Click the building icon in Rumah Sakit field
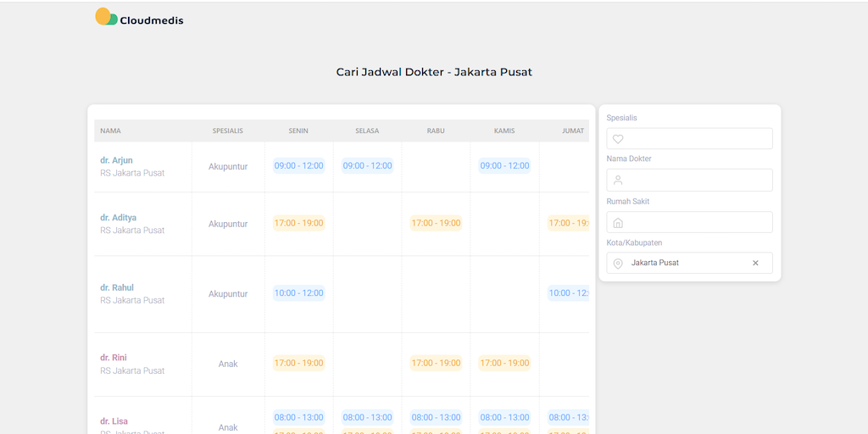868x434 pixels. click(618, 223)
